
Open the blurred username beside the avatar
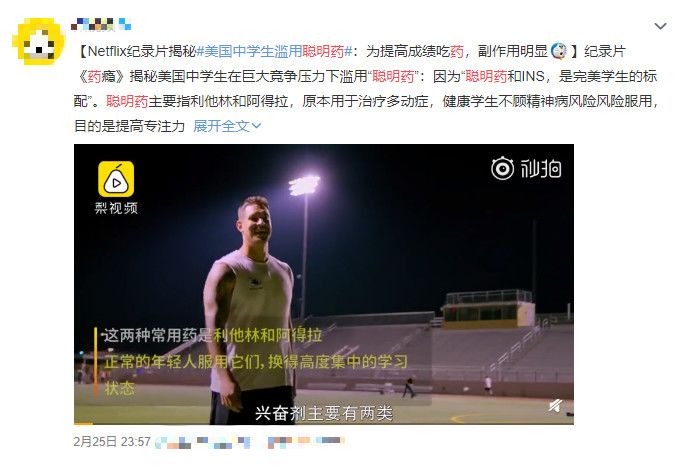click(101, 24)
